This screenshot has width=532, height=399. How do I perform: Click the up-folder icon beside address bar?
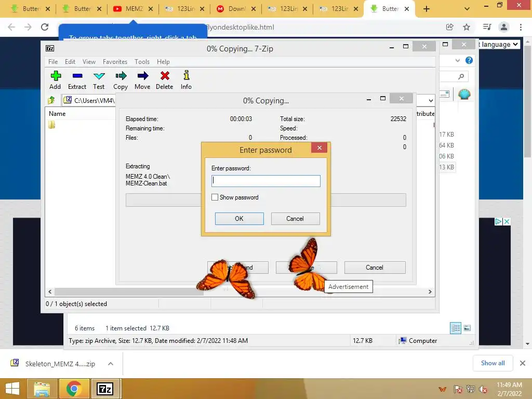click(51, 100)
